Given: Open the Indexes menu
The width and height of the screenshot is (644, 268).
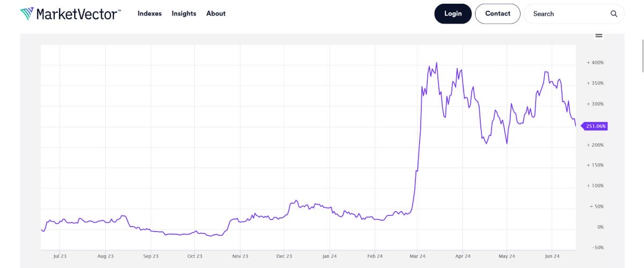Looking at the screenshot, I should click(150, 13).
